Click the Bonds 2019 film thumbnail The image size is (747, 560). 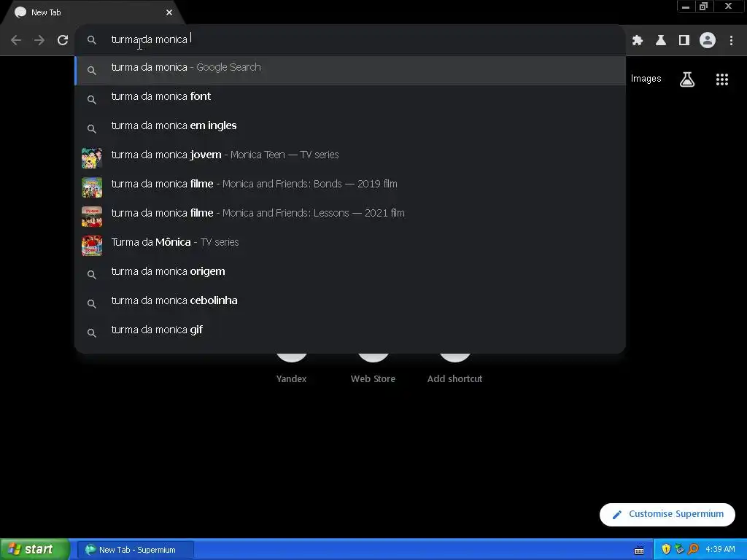click(91, 187)
